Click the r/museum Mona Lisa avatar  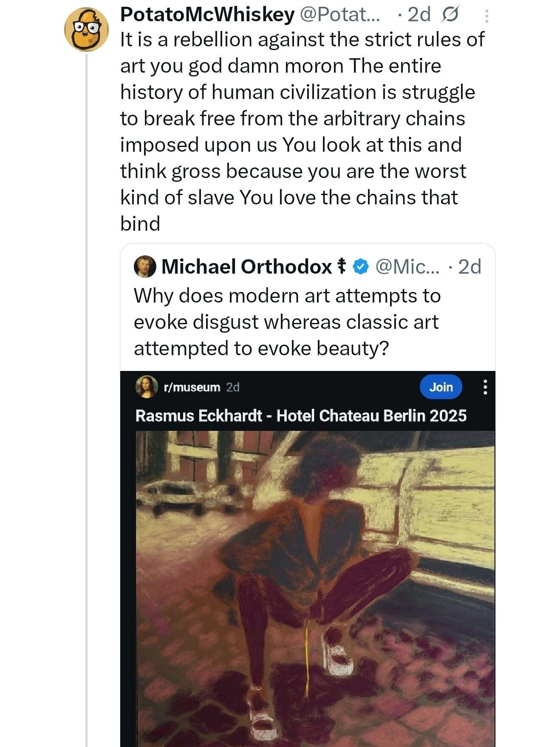[147, 387]
